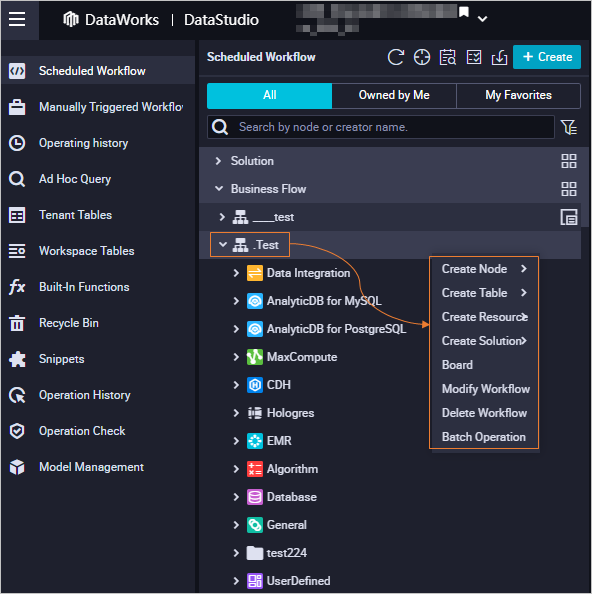The height and width of the screenshot is (594, 592).
Task: Click the DataWorks logo icon
Action: pos(71,19)
